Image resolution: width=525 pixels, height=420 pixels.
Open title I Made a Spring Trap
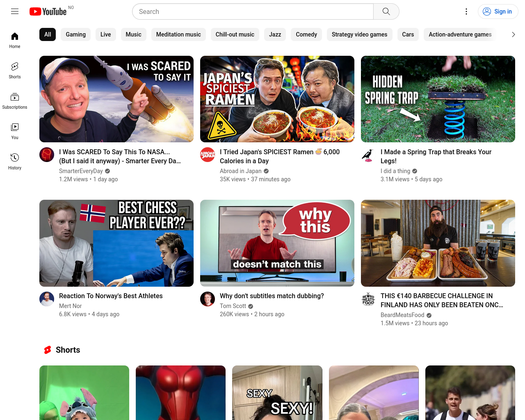(x=436, y=156)
